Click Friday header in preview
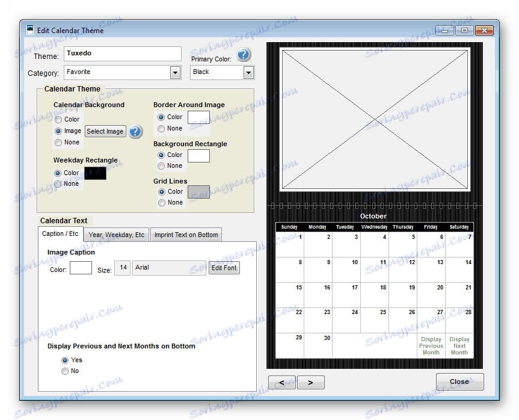The height and width of the screenshot is (420, 519). coord(431,227)
